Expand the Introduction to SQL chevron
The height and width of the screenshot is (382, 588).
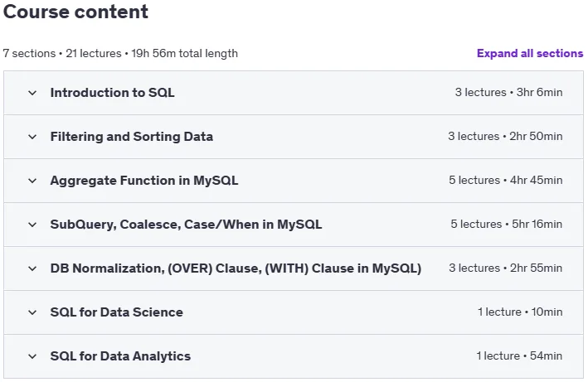tap(32, 93)
